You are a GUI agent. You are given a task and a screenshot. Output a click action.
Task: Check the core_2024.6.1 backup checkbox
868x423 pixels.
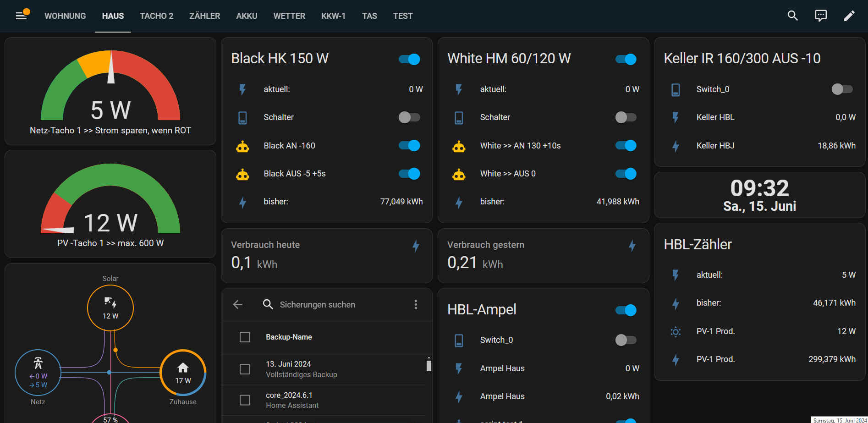(245, 400)
